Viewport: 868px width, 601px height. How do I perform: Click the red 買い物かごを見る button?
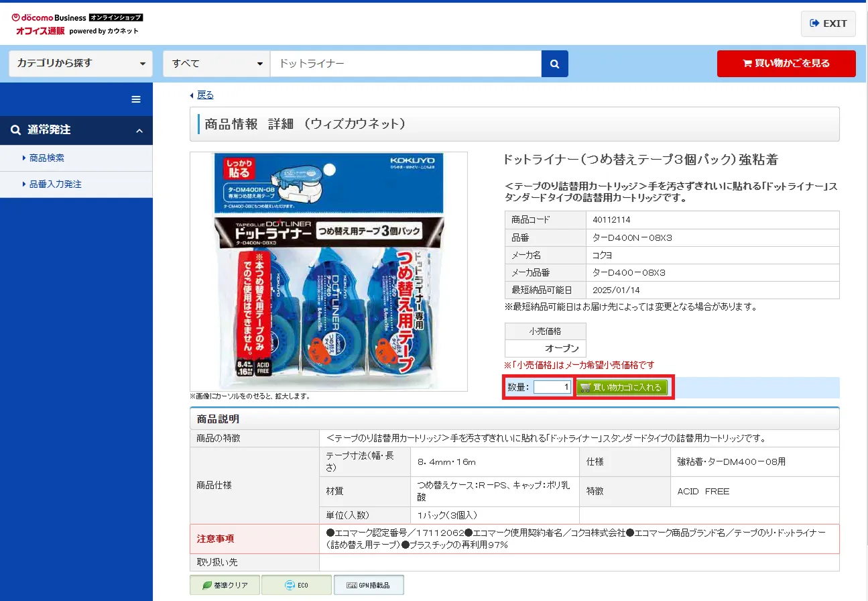point(786,64)
